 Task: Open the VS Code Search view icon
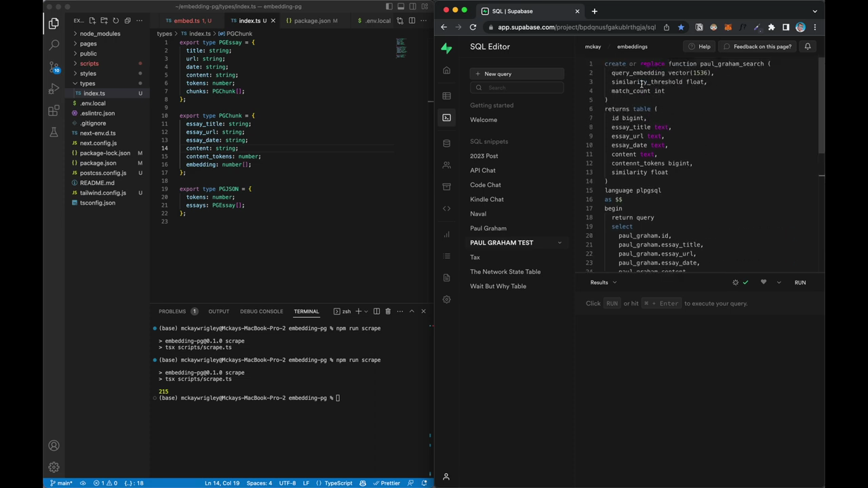(54, 45)
